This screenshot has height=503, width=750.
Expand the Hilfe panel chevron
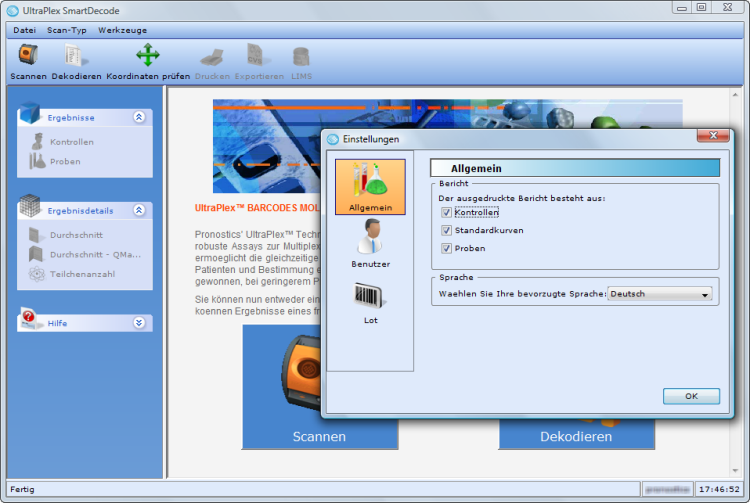pyautogui.click(x=139, y=323)
